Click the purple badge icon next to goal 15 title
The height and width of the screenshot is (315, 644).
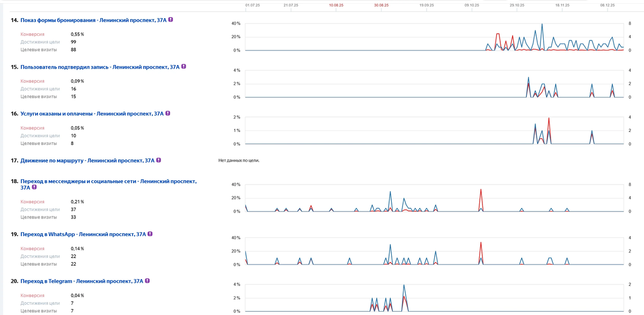pyautogui.click(x=184, y=67)
